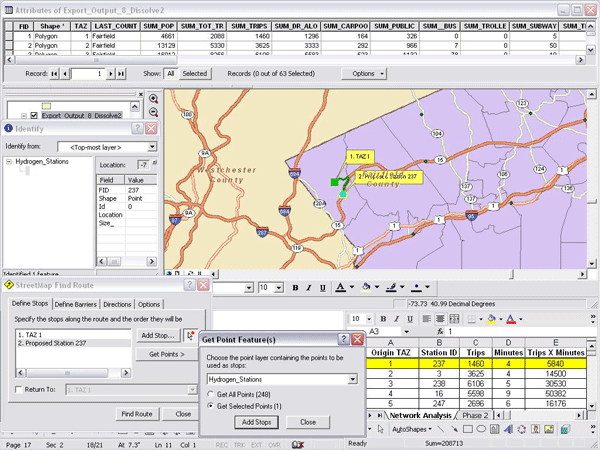Open Excel font size dropdown
The image size is (600, 450).
coord(369,319)
